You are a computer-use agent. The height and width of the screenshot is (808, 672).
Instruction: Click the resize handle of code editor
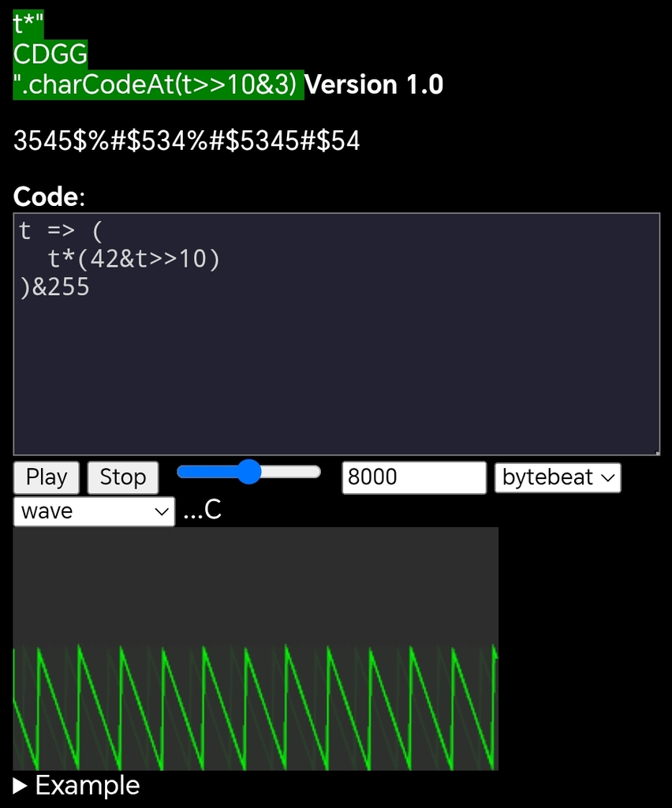pyautogui.click(x=655, y=451)
